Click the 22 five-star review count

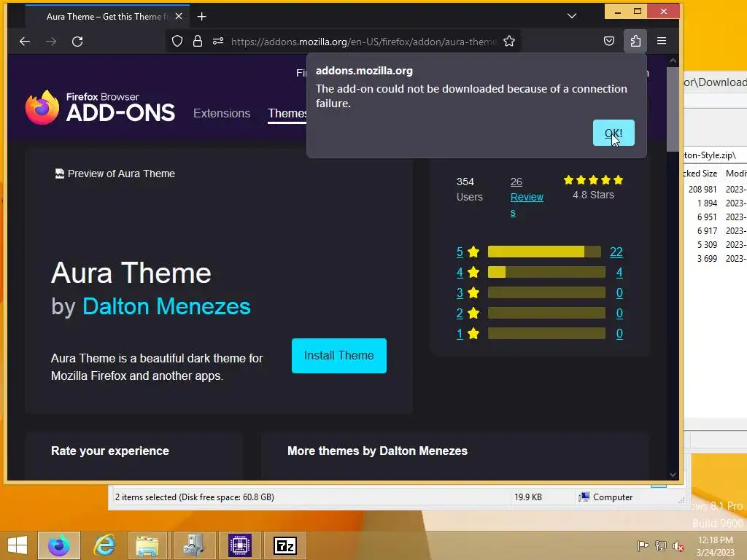click(616, 252)
